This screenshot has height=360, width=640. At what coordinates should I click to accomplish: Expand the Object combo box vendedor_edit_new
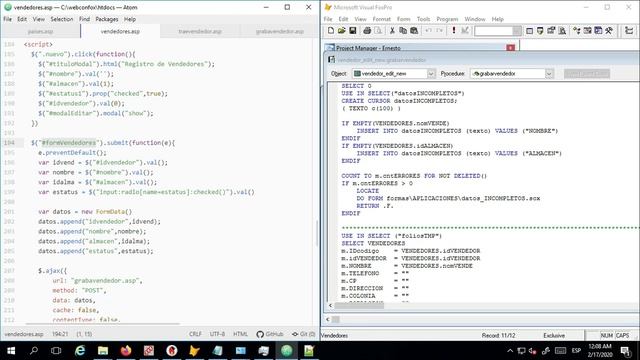[431, 73]
